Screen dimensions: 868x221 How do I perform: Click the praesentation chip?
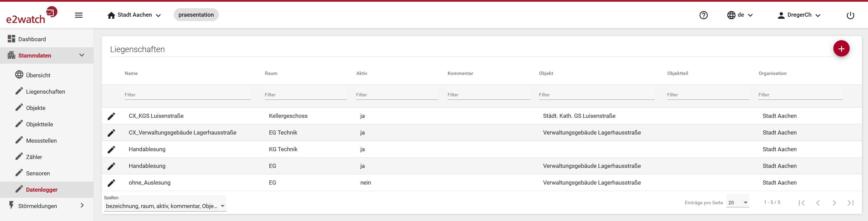[x=196, y=15]
